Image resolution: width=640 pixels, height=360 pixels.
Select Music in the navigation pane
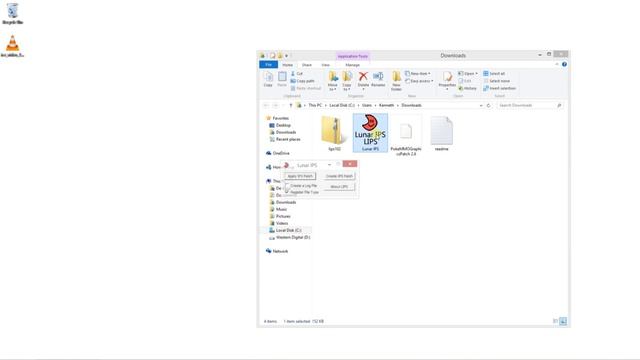tap(281, 209)
